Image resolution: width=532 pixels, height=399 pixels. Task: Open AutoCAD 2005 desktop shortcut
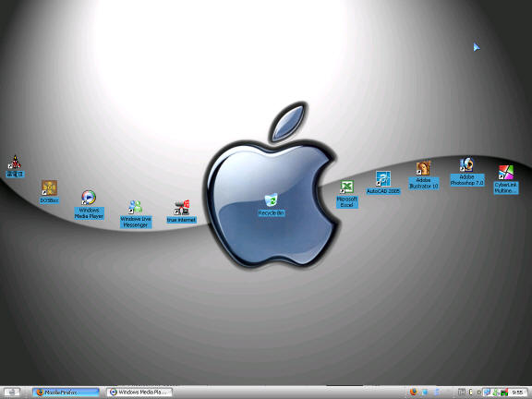coord(383,183)
